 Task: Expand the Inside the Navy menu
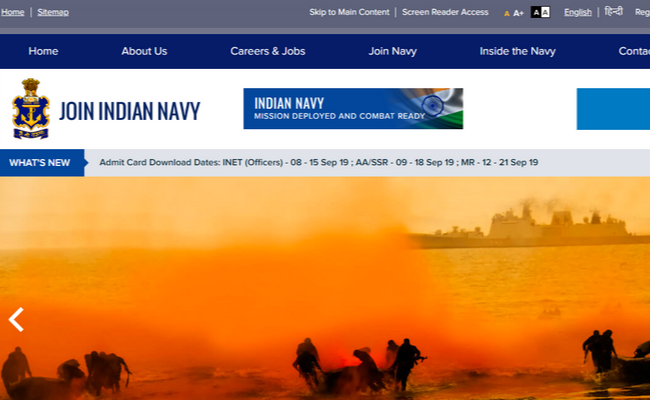pyautogui.click(x=517, y=51)
